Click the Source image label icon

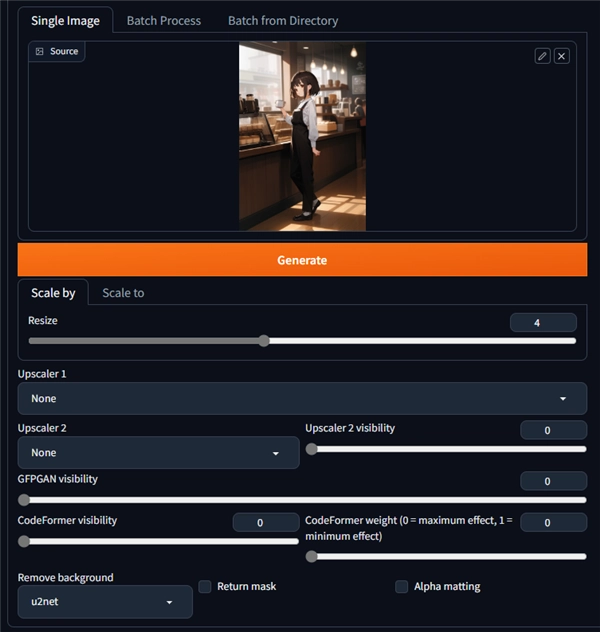click(39, 51)
